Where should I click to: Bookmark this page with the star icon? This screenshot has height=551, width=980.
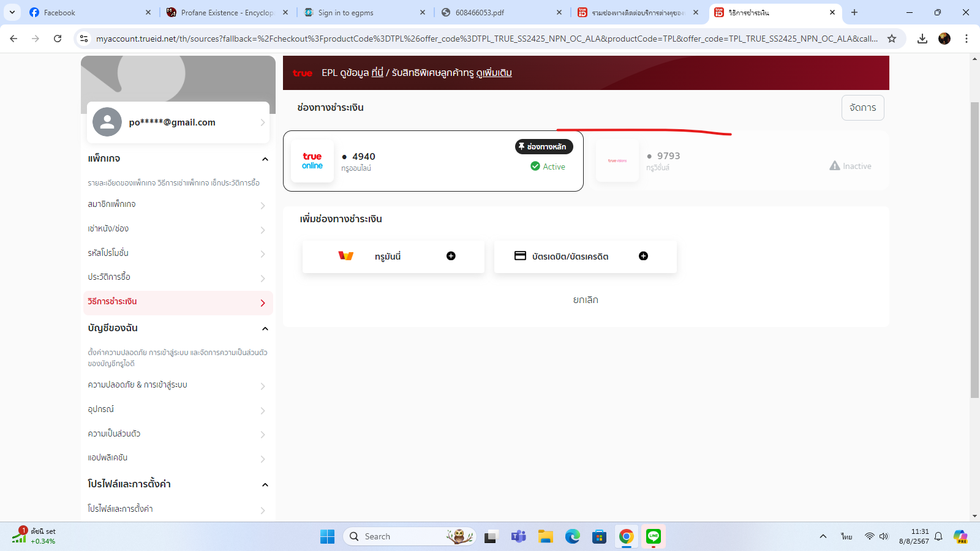(892, 39)
